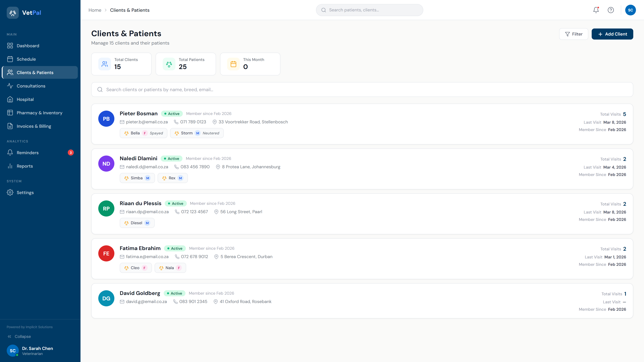Click Pieter Bosman's PB avatar
This screenshot has height=362, width=644.
click(106, 119)
